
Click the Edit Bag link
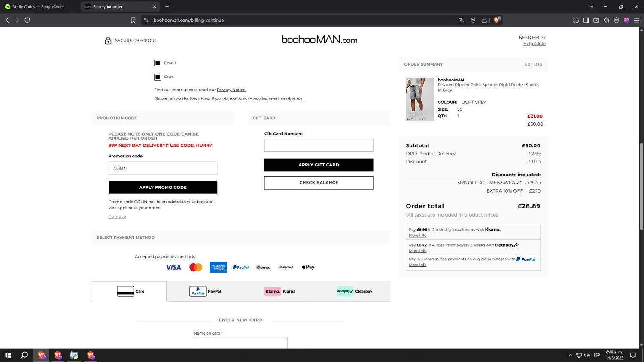click(533, 64)
